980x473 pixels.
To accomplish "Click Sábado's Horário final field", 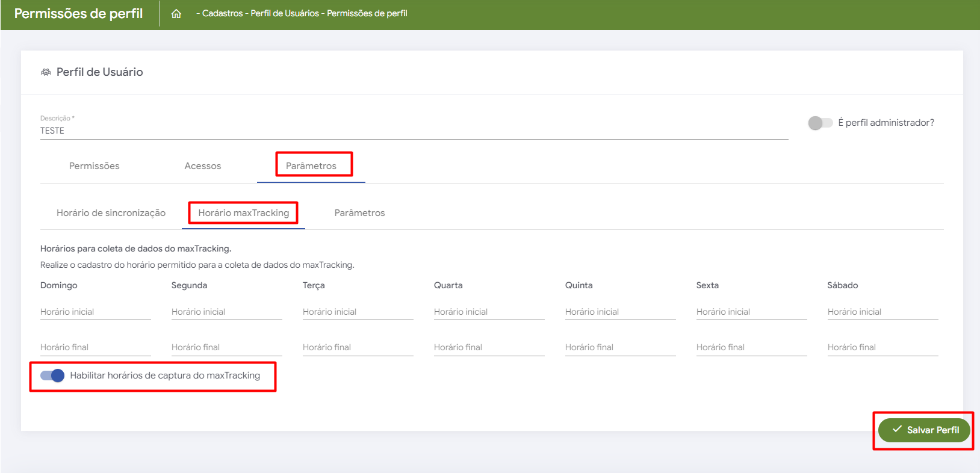I will click(882, 347).
